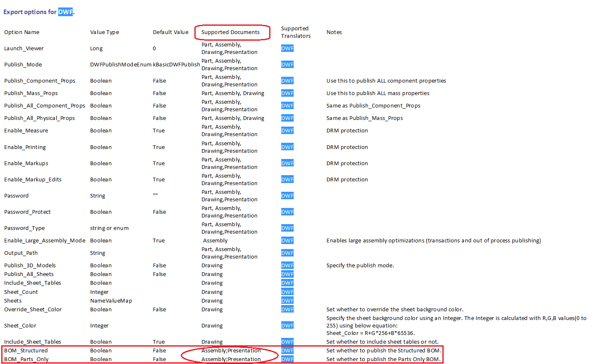Click 'Use this to publish ALL component properties'
The width and height of the screenshot is (594, 364).
(386, 81)
